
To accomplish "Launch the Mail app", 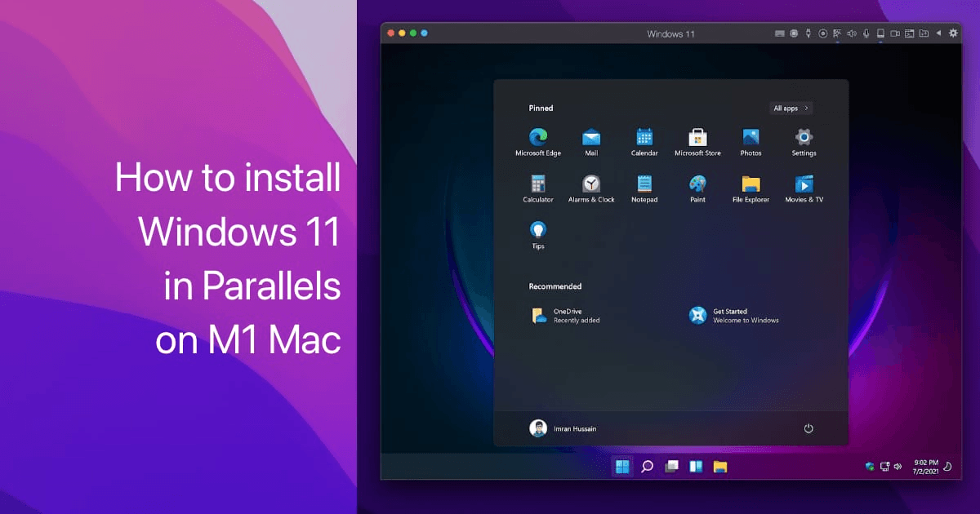I will pyautogui.click(x=590, y=135).
